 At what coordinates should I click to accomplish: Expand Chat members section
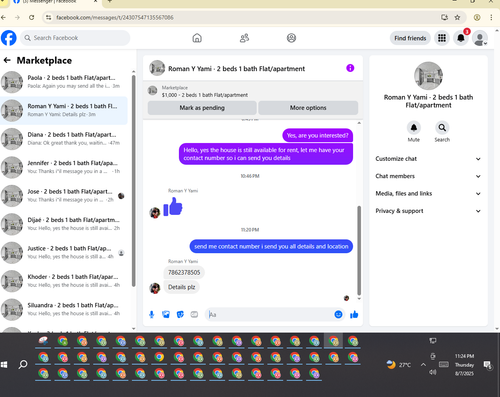[x=428, y=176]
